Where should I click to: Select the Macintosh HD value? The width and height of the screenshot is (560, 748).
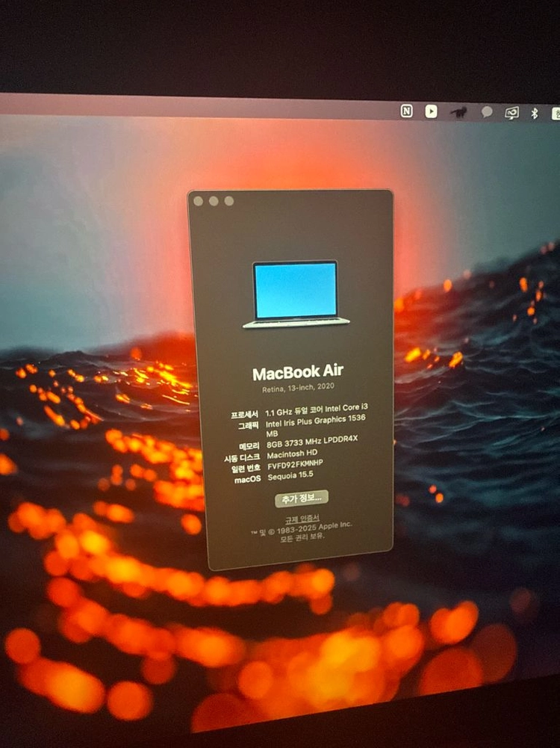[292, 454]
